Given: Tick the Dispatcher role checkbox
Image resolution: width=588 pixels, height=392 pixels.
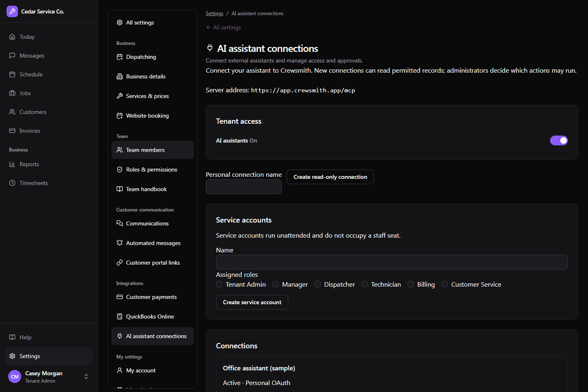Looking at the screenshot, I should 318,284.
